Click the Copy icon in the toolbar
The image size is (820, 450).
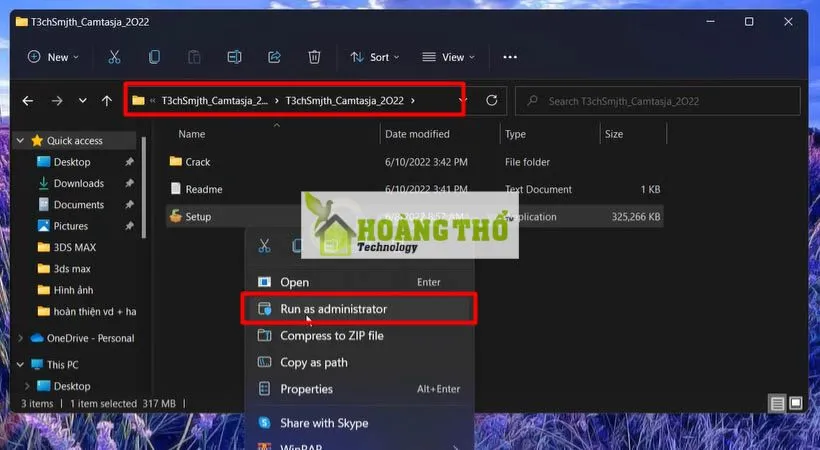click(x=154, y=57)
